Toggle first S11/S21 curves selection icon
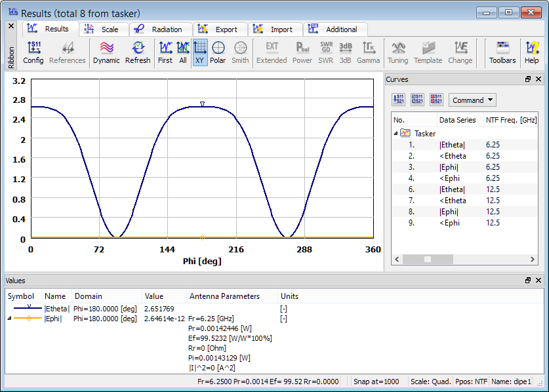Image resolution: width=549 pixels, height=392 pixels. pyautogui.click(x=398, y=100)
